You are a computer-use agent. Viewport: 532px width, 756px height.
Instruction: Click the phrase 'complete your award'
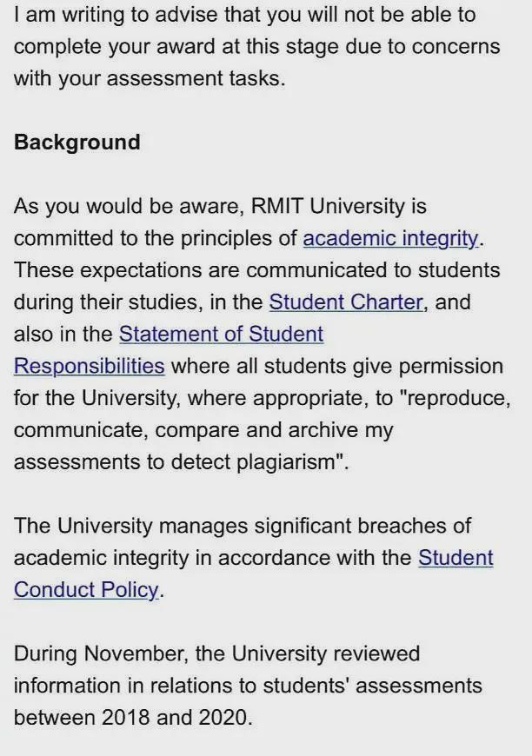tap(114, 47)
